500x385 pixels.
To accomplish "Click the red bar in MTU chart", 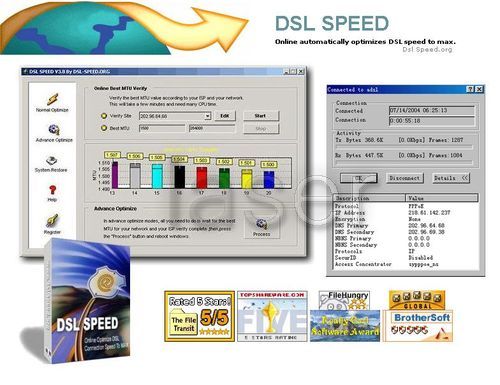I will click(x=202, y=178).
